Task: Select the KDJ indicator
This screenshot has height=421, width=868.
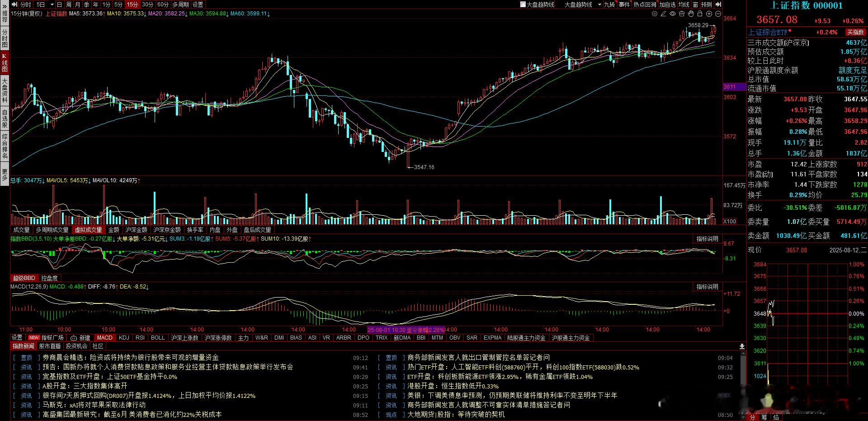Action: pyautogui.click(x=124, y=338)
